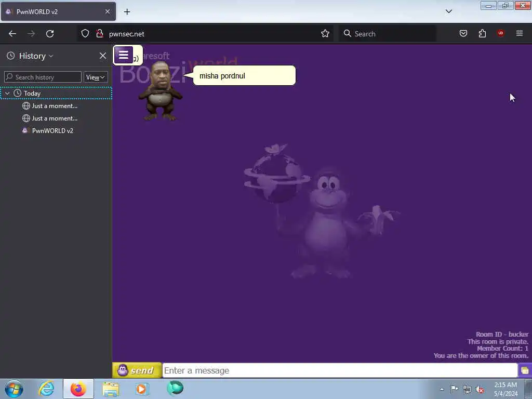Click the insecure connection lock icon
The height and width of the screenshot is (399, 532).
(99, 33)
